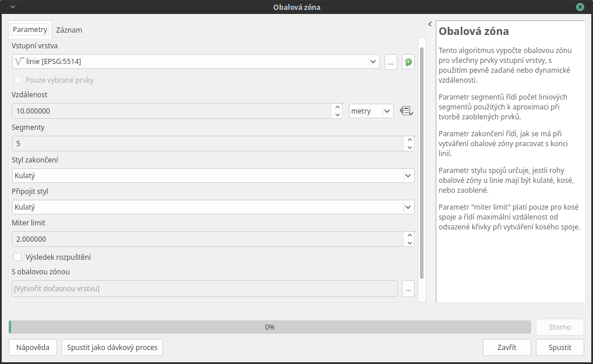Image resolution: width=593 pixels, height=364 pixels.
Task: Open the data-defined override icon for Vzdálenost
Action: 406,111
